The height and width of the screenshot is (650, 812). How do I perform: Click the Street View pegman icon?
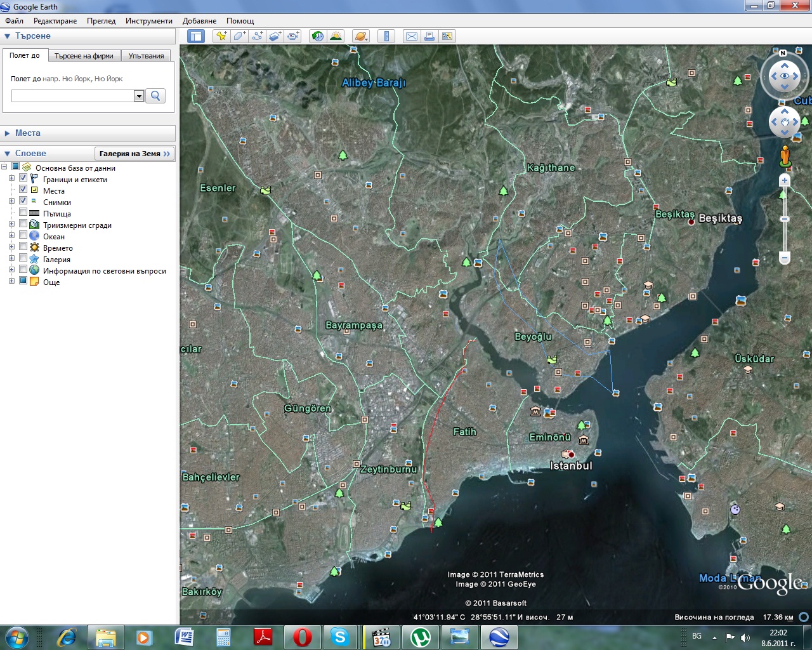click(785, 156)
